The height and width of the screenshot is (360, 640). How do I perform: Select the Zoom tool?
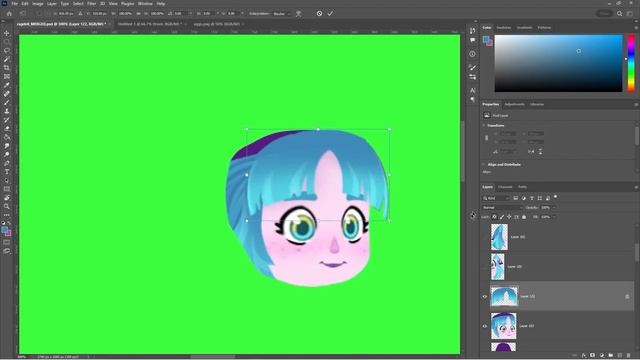pos(7,207)
